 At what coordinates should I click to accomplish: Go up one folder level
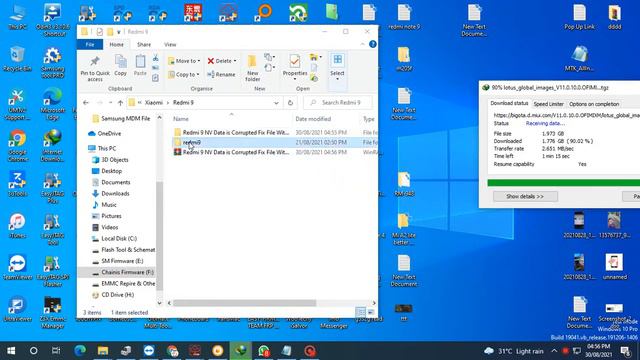pyautogui.click(x=120, y=102)
